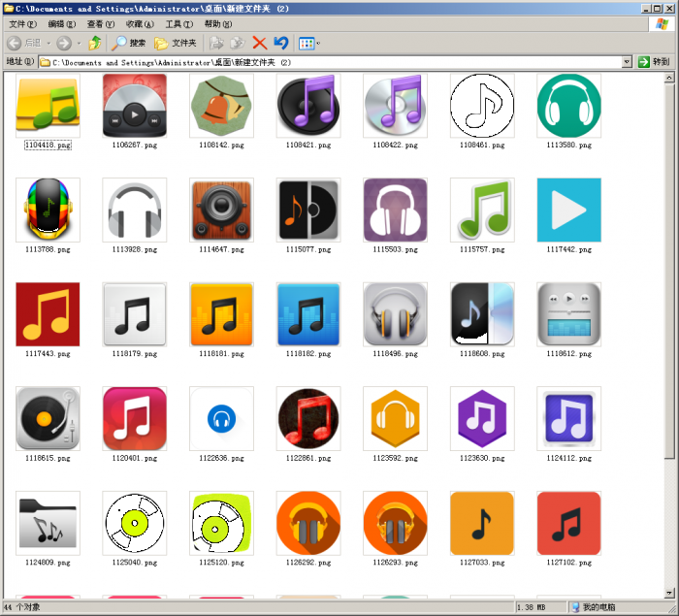This screenshot has height=616, width=679.
Task: Select the red grunge note thumbnail 1122861.png
Action: [x=308, y=418]
